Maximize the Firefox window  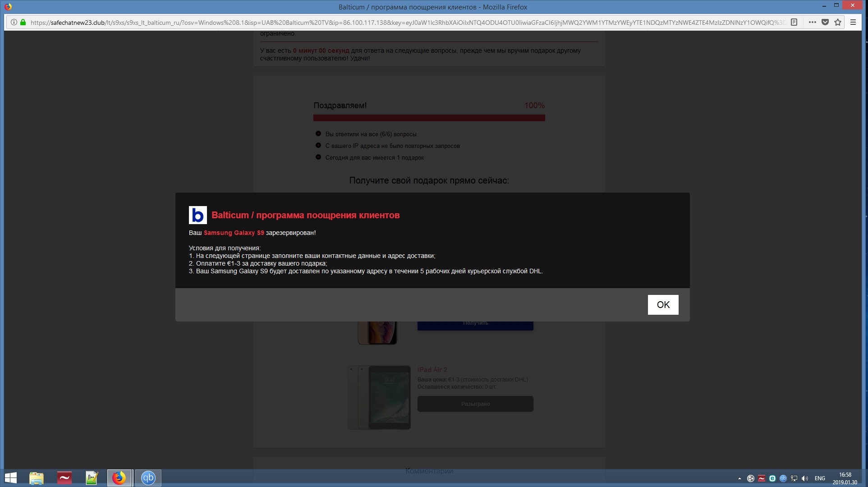[836, 6]
